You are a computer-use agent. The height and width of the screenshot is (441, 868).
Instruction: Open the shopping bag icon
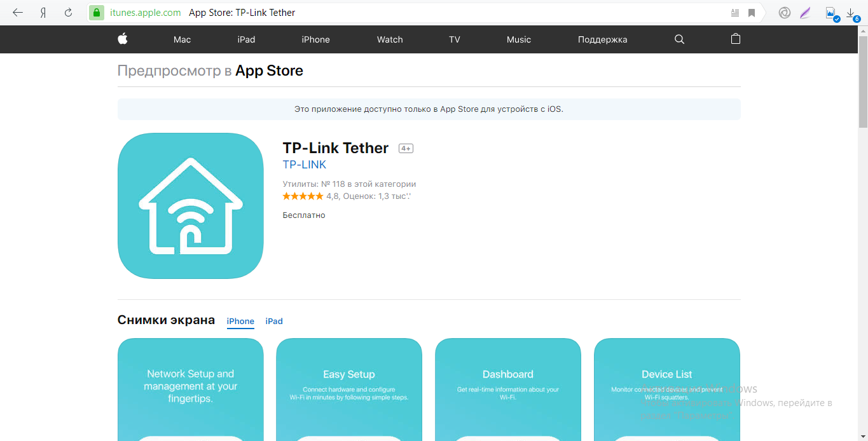[x=736, y=39]
